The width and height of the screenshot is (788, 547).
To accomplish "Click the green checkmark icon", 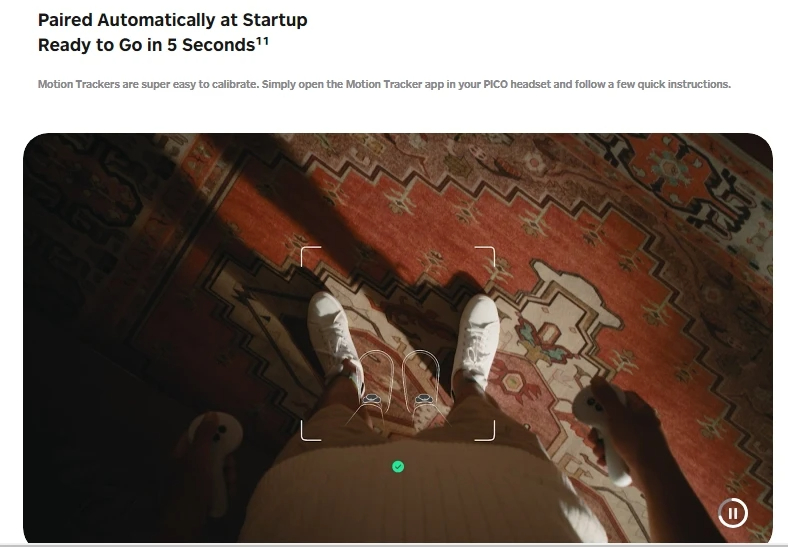I will [x=398, y=467].
